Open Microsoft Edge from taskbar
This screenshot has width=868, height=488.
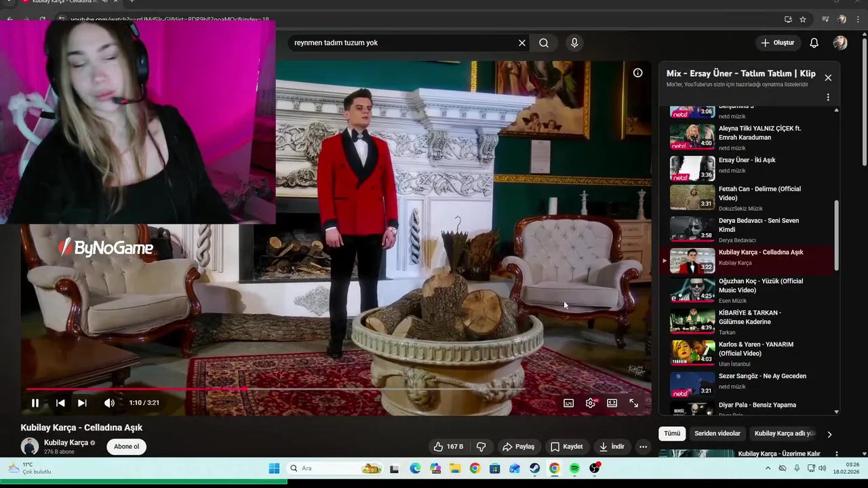(x=415, y=468)
